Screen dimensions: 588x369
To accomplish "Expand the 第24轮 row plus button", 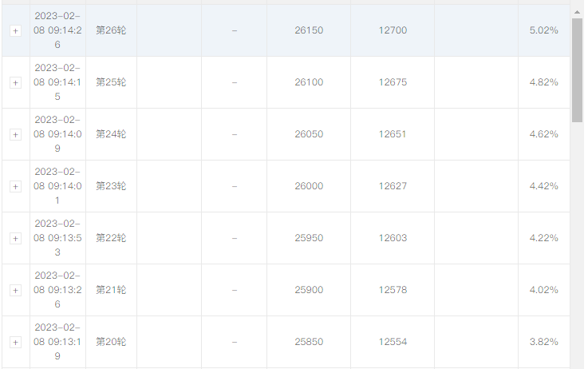I will (x=15, y=134).
